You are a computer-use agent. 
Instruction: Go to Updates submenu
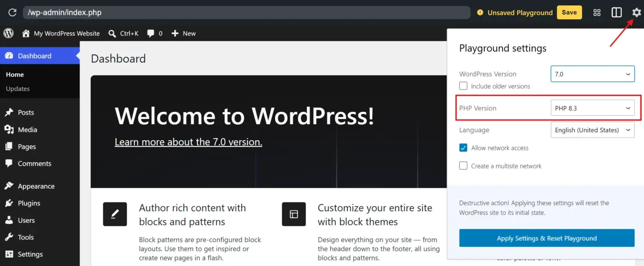tap(18, 89)
